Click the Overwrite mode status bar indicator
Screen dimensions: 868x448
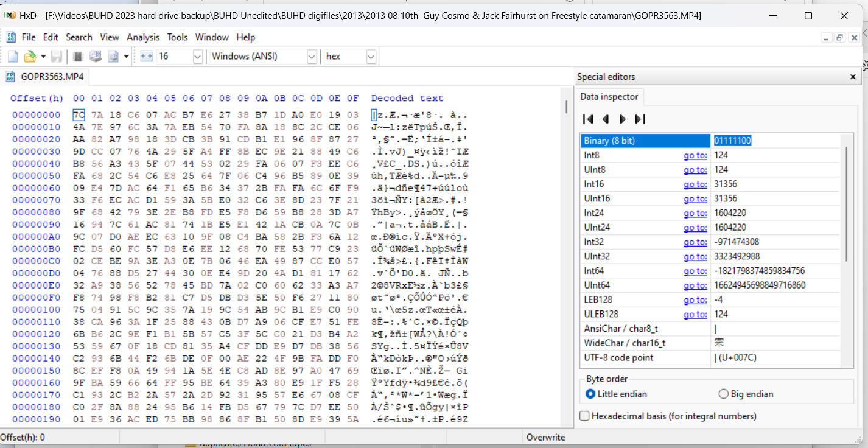pos(545,437)
